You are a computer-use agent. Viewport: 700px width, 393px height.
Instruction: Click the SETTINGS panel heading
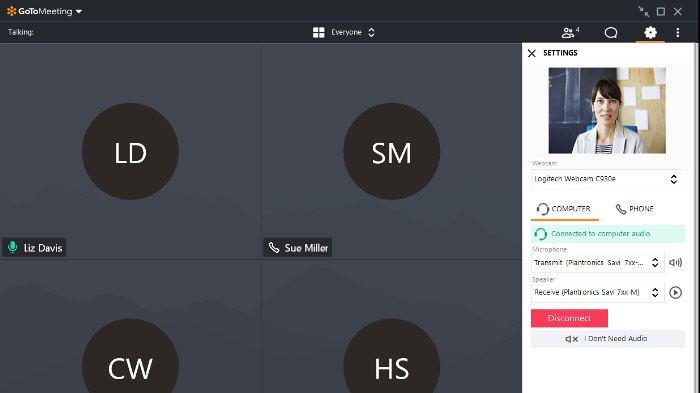pos(560,53)
